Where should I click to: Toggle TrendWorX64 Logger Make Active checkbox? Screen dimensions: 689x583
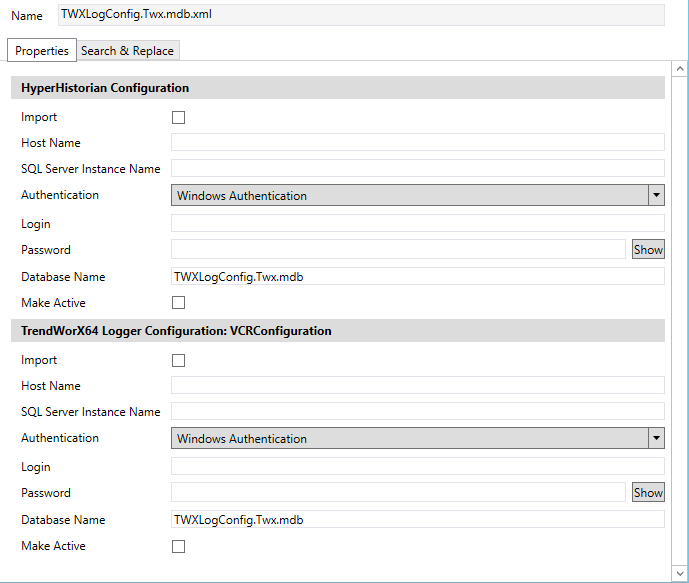[179, 546]
